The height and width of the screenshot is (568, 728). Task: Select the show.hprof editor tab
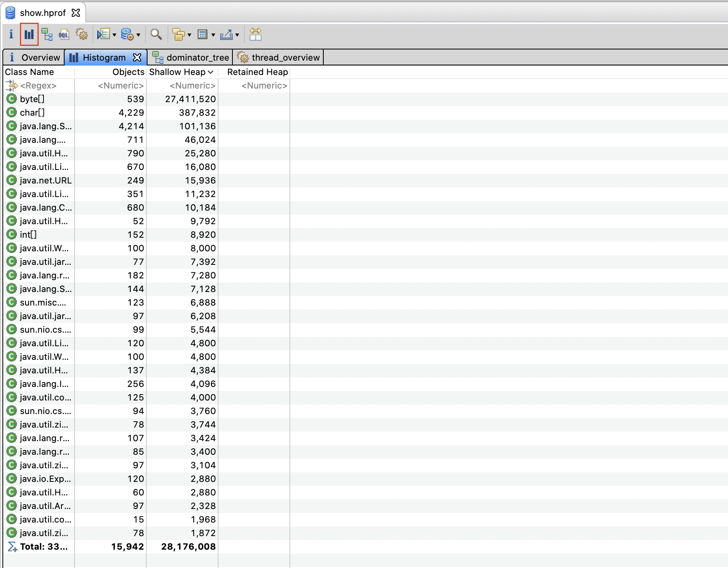(43, 13)
